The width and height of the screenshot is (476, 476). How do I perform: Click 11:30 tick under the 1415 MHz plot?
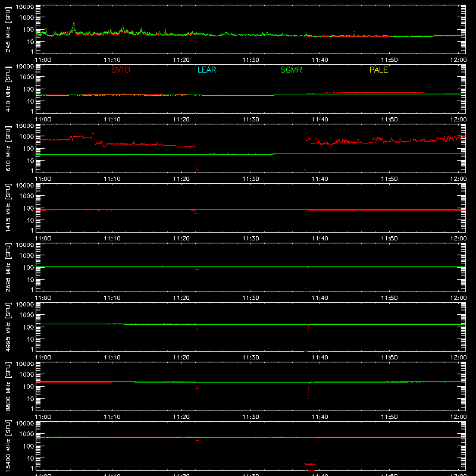click(x=250, y=239)
